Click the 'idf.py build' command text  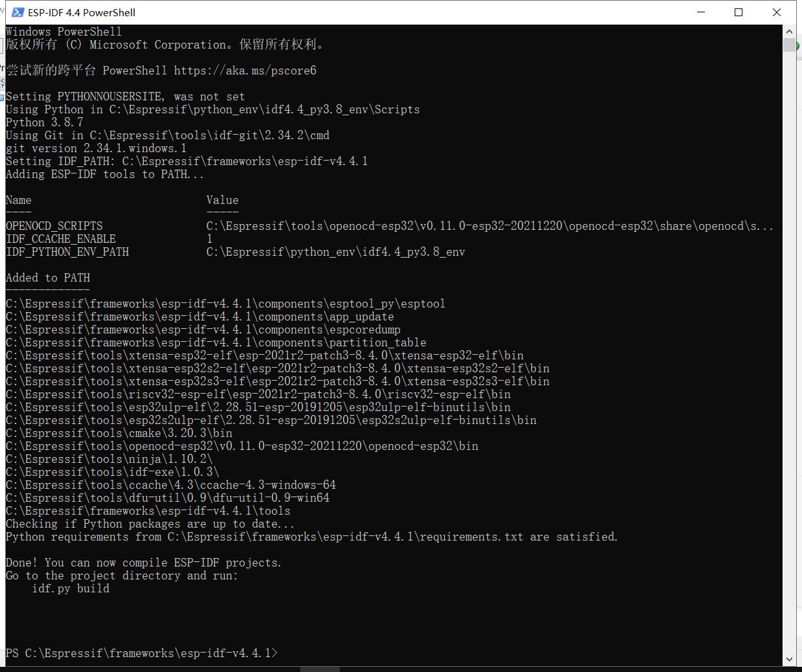[x=71, y=588]
